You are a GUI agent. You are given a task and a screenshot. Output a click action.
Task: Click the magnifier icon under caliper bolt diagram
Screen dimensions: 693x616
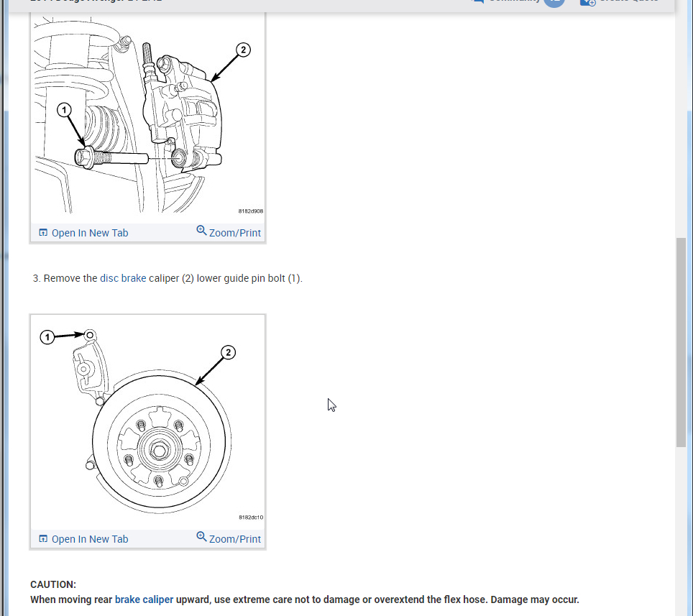(201, 231)
